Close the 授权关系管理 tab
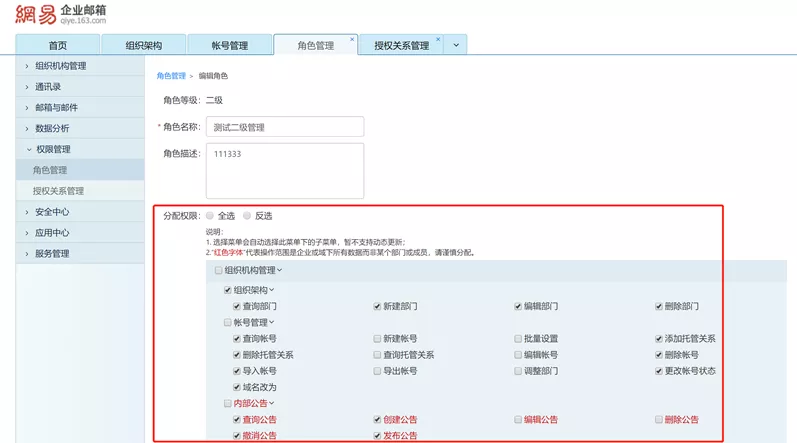This screenshot has width=797, height=443. coord(436,40)
